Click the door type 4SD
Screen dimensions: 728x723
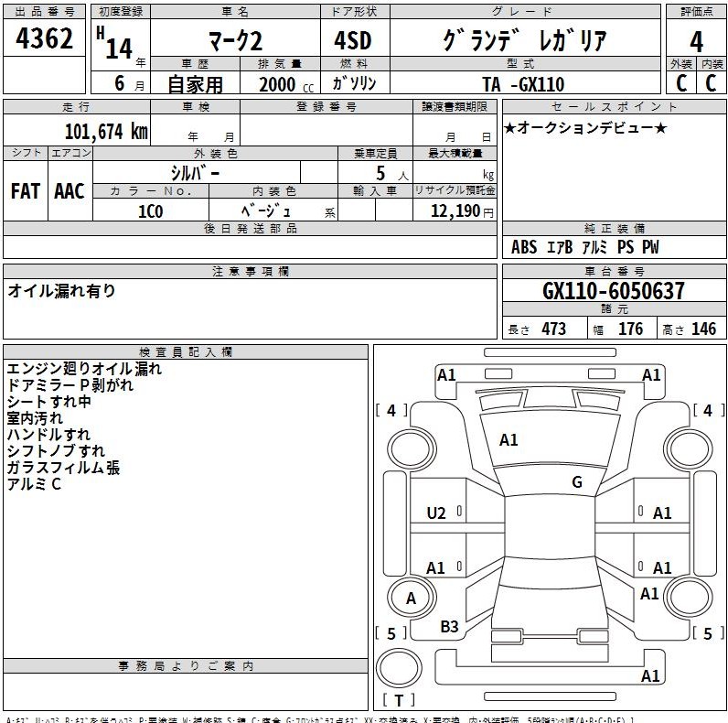353,40
